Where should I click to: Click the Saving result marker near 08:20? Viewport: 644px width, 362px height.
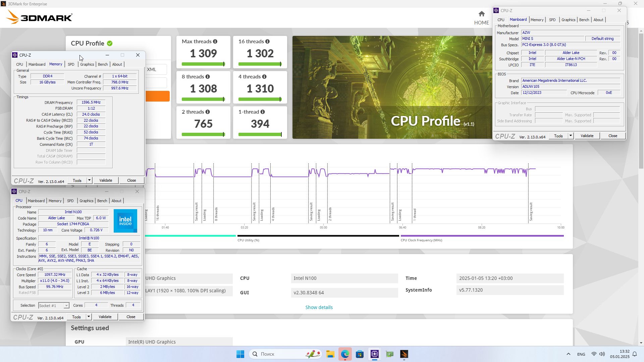[531, 212]
